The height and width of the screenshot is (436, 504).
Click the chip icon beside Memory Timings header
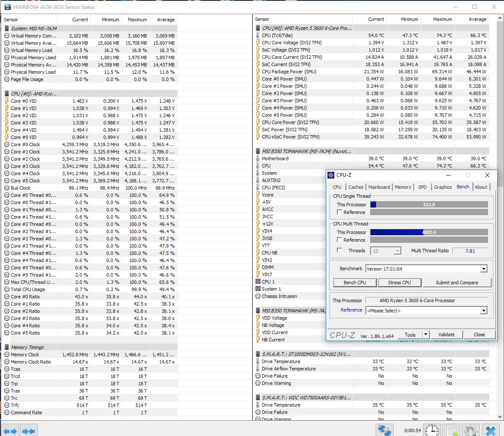[7, 347]
